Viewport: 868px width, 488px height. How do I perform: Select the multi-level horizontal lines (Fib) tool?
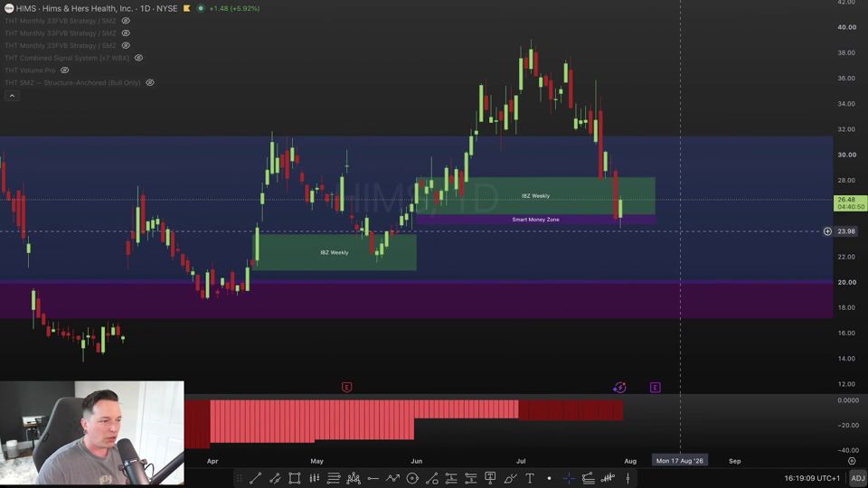coord(334,478)
